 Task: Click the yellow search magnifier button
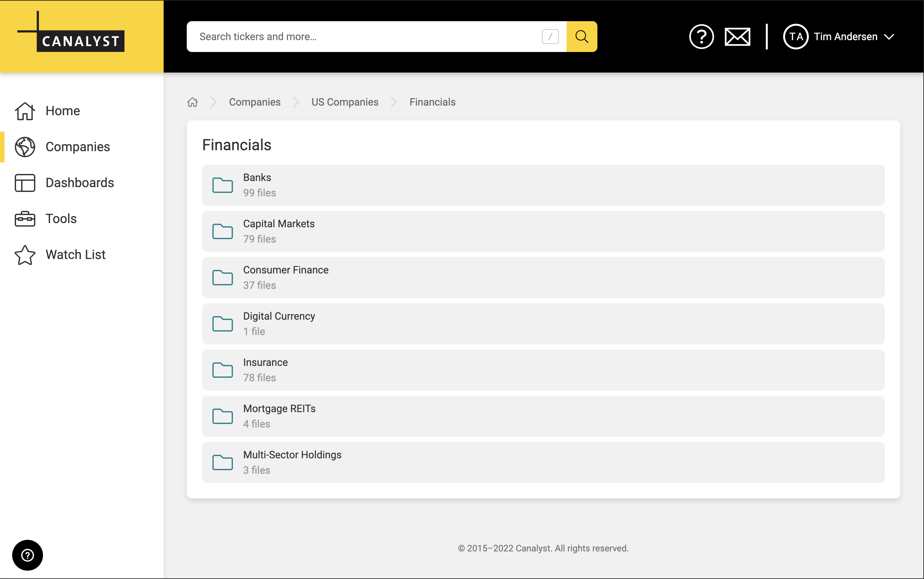point(581,37)
